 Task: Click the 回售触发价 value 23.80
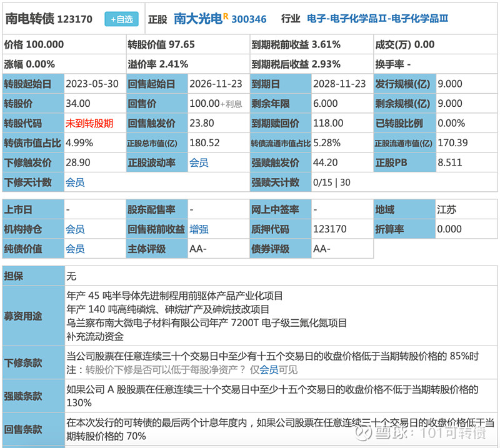coord(202,123)
